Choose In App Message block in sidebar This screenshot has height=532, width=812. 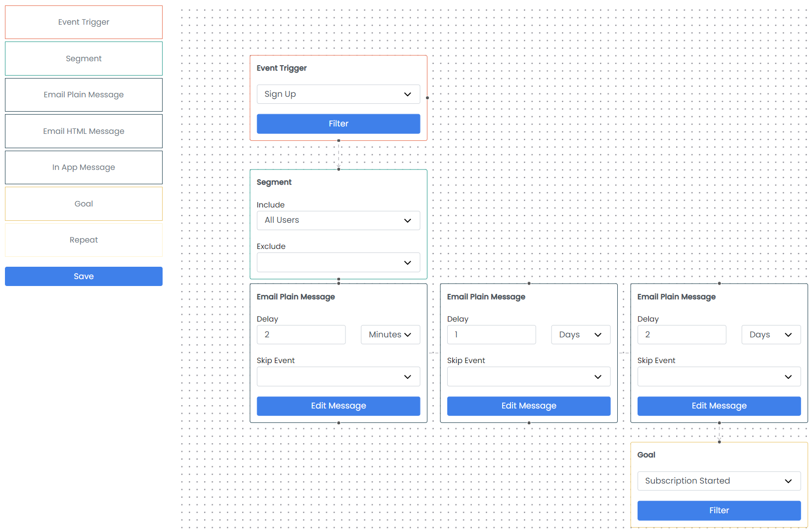tap(84, 167)
